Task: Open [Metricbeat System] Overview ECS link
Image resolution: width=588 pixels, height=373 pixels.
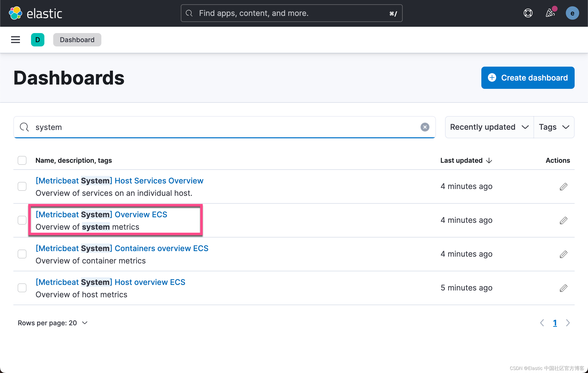Action: point(101,215)
